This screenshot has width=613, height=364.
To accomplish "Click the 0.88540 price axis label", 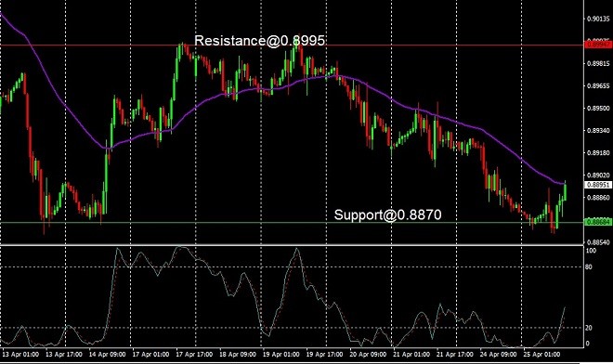I will coord(598,242).
